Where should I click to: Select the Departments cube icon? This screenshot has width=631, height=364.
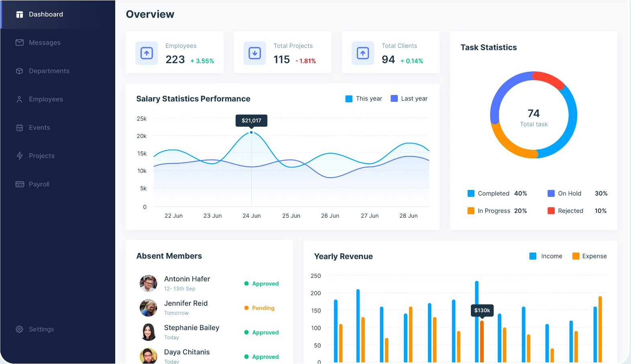tap(19, 71)
